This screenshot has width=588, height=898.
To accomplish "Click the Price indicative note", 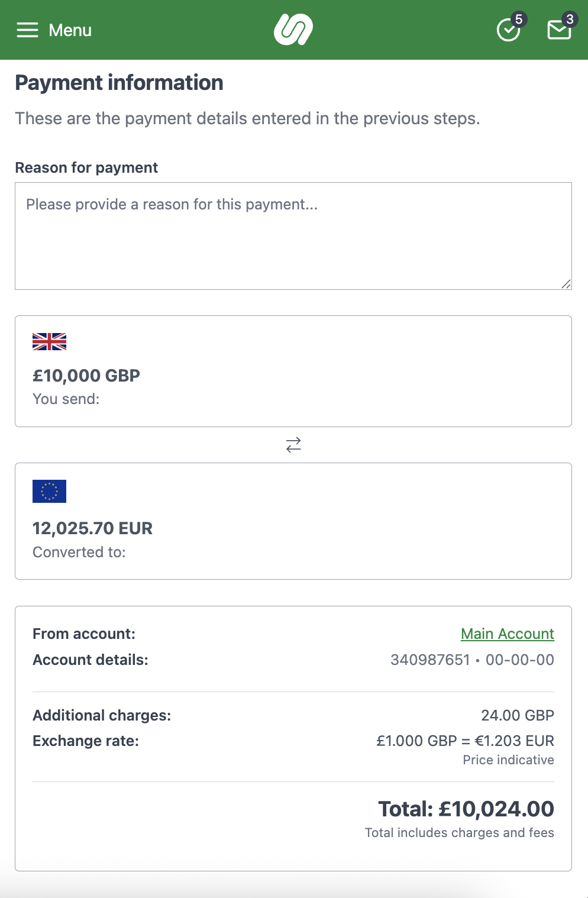I will tap(508, 760).
